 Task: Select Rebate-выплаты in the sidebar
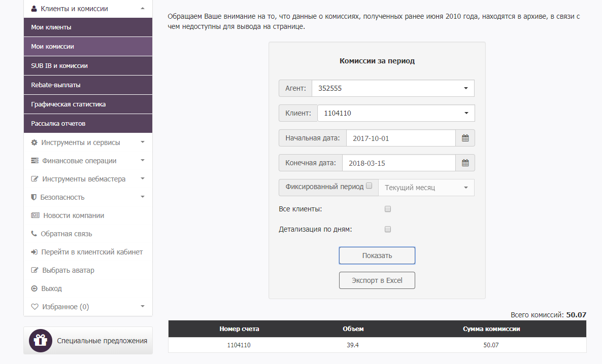click(x=88, y=85)
